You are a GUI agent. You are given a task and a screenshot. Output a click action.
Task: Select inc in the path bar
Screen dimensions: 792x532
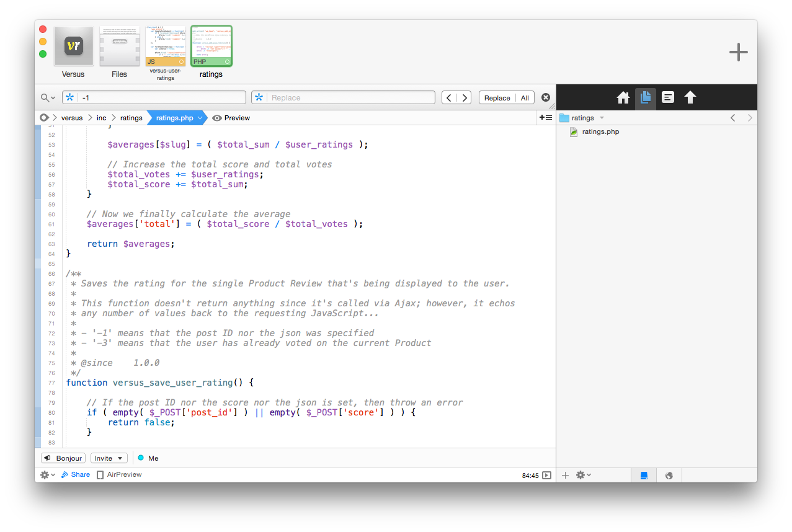pos(101,118)
